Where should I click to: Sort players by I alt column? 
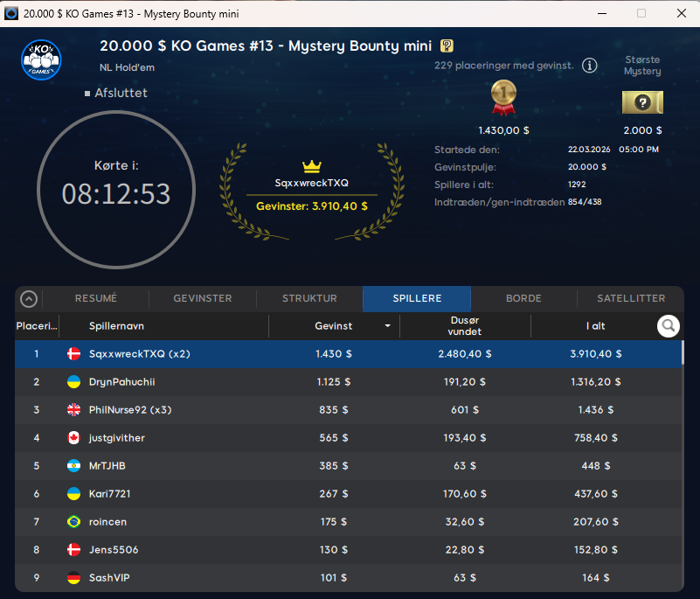[595, 326]
